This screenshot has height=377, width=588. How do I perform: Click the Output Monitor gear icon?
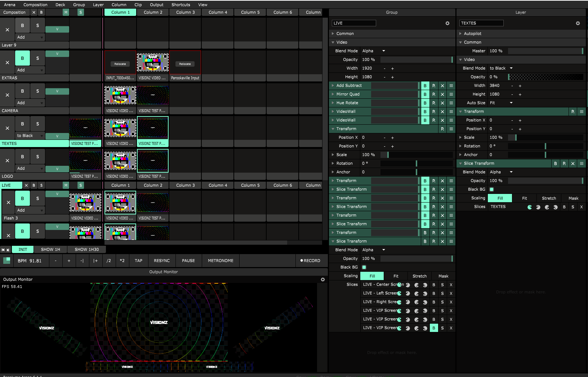[322, 280]
